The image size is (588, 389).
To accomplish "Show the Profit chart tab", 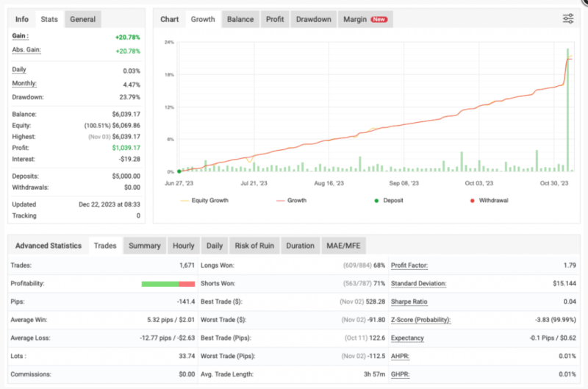I will pos(276,19).
